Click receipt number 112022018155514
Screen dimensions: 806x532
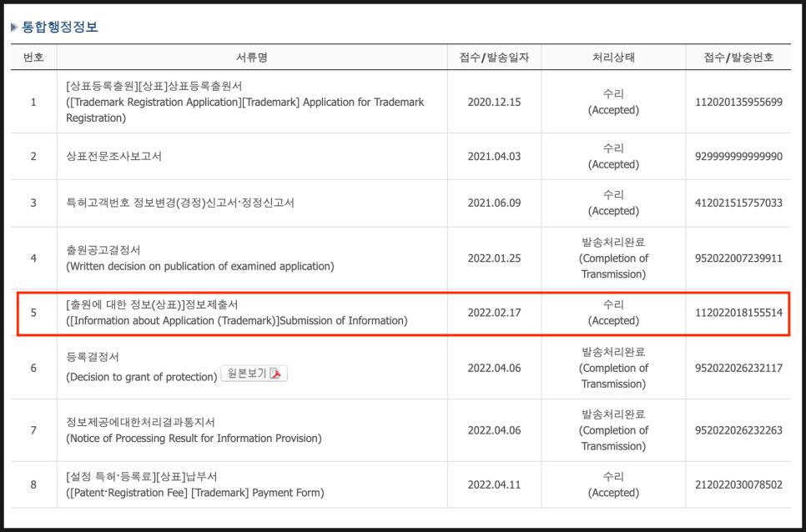738,313
